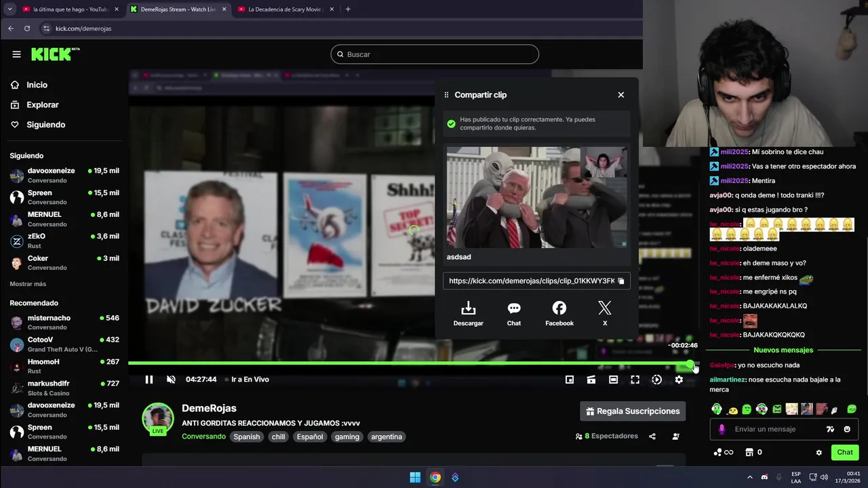Select the gaming tag
This screenshot has height=488, width=868.
pyautogui.click(x=347, y=436)
